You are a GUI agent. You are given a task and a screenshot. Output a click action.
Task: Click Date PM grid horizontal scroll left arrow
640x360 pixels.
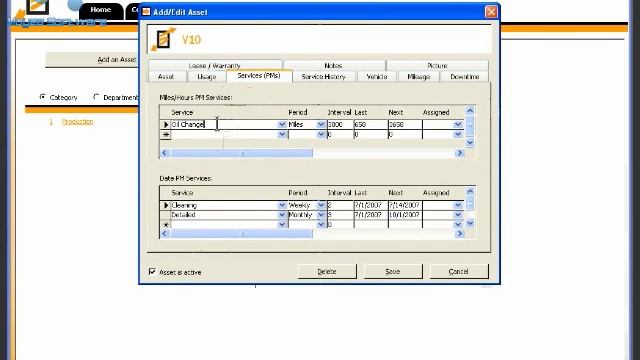(164, 233)
